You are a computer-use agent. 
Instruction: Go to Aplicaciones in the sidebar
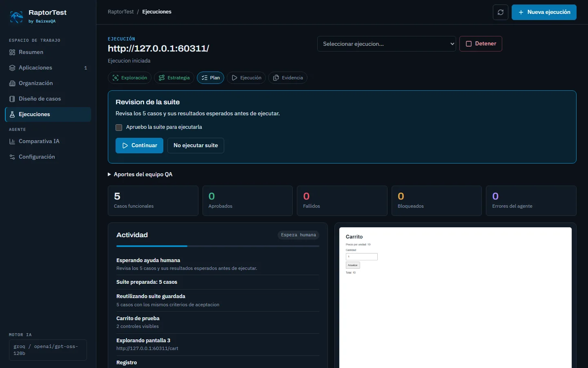point(48,68)
